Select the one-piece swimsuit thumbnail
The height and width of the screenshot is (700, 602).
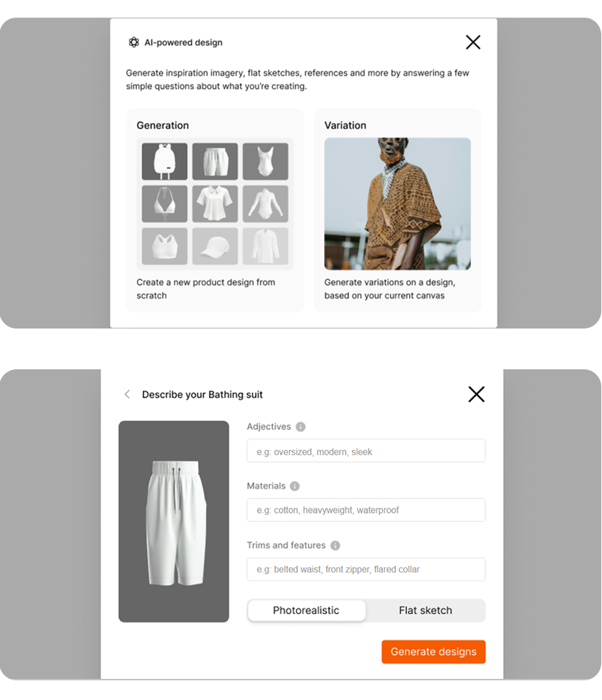[x=266, y=161]
